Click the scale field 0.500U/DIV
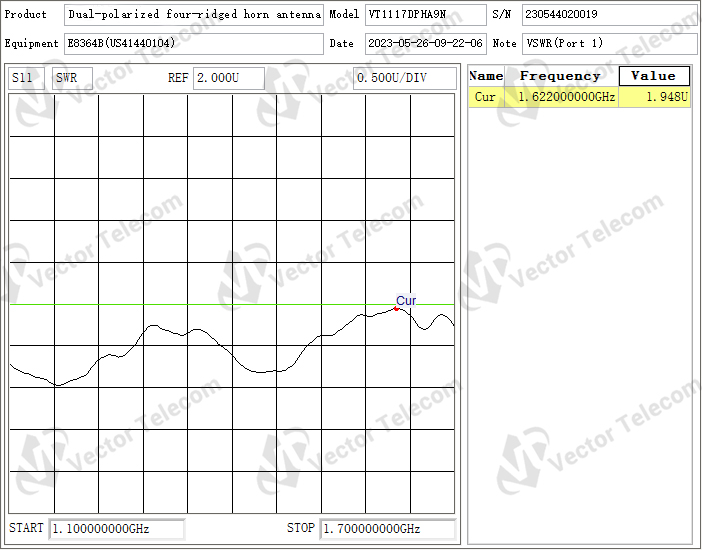This screenshot has height=550, width=702. tap(405, 78)
